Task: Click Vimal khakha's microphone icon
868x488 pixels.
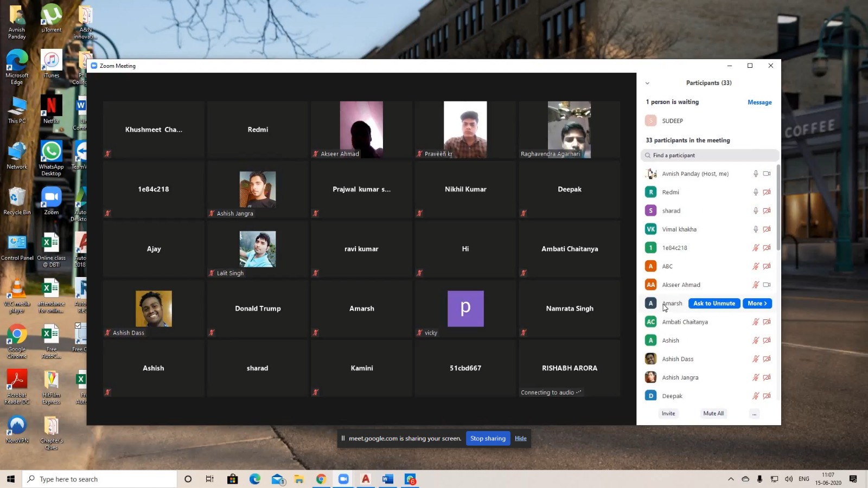Action: coord(755,229)
